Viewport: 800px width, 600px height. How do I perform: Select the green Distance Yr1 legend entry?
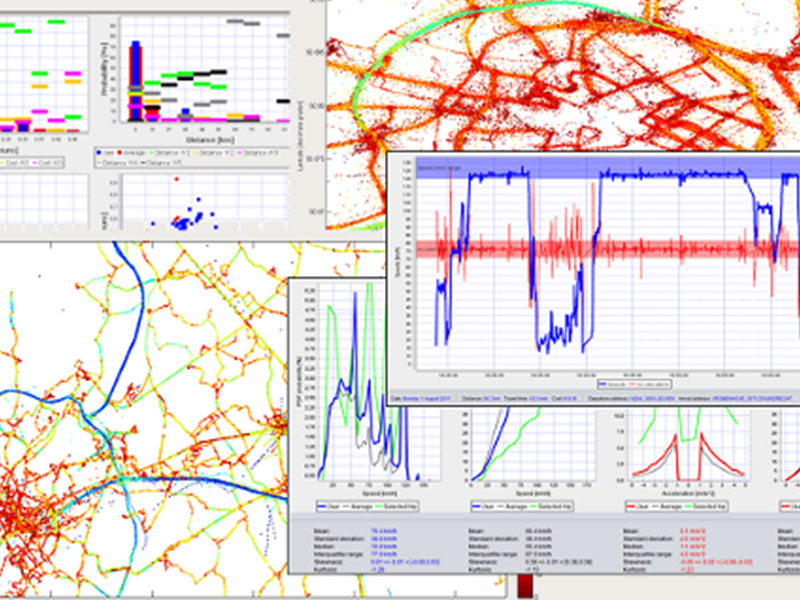(169, 153)
